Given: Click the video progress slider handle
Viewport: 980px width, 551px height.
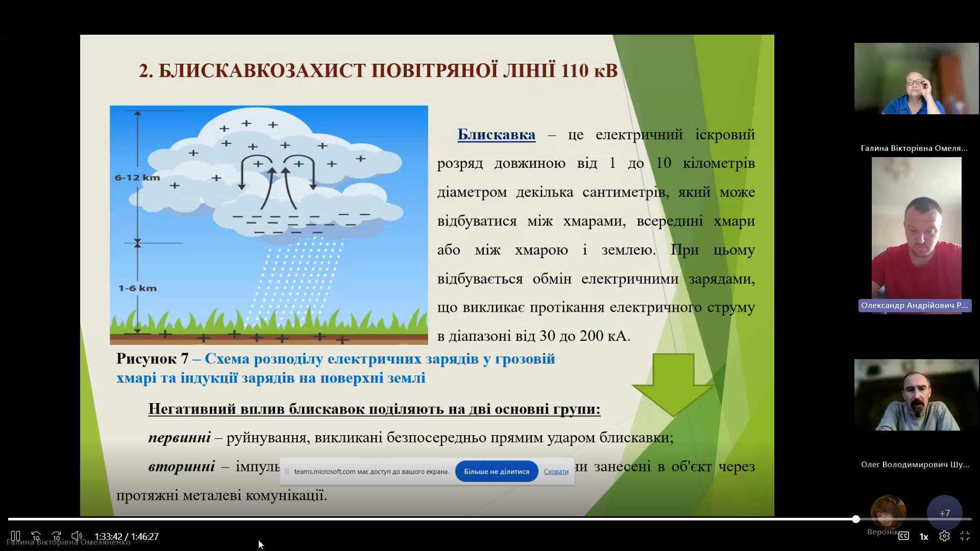Looking at the screenshot, I should point(856,519).
